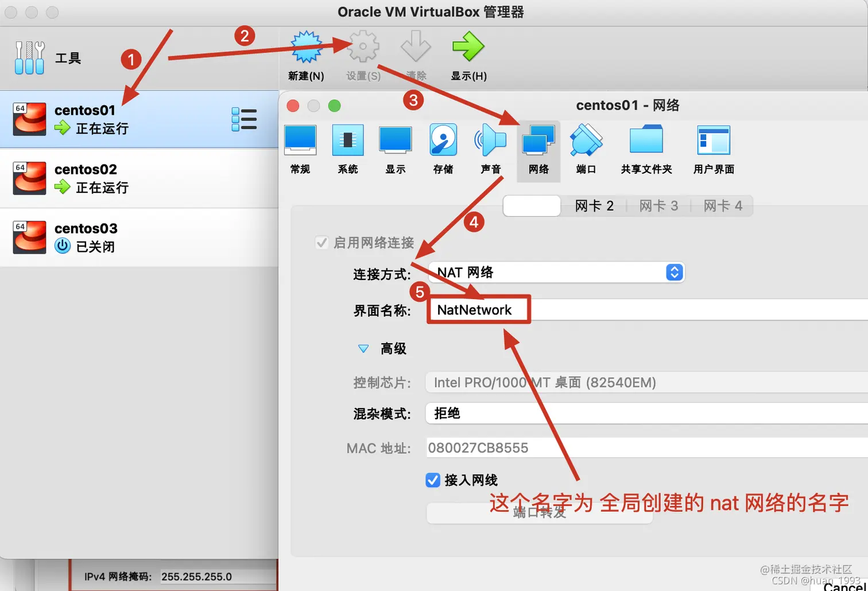Click the 清除 discard arrow icon

[x=416, y=47]
